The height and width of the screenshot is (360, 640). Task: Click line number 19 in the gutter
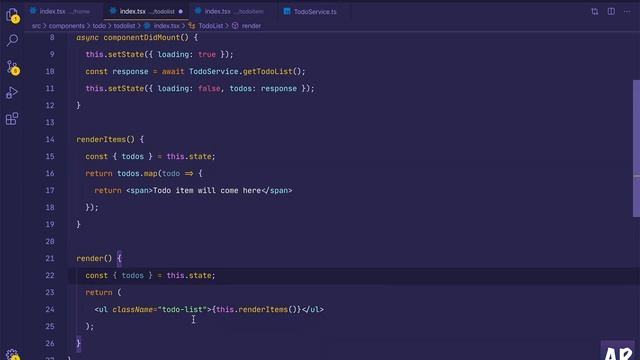coord(50,224)
